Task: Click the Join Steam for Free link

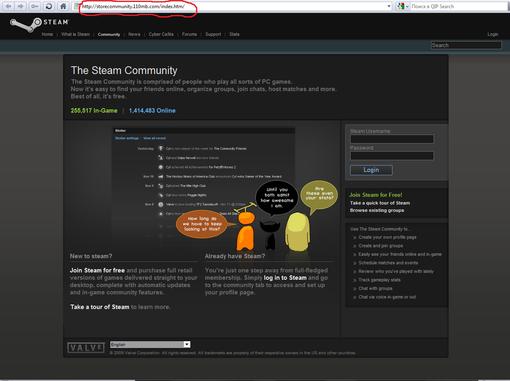Action: pos(376,195)
